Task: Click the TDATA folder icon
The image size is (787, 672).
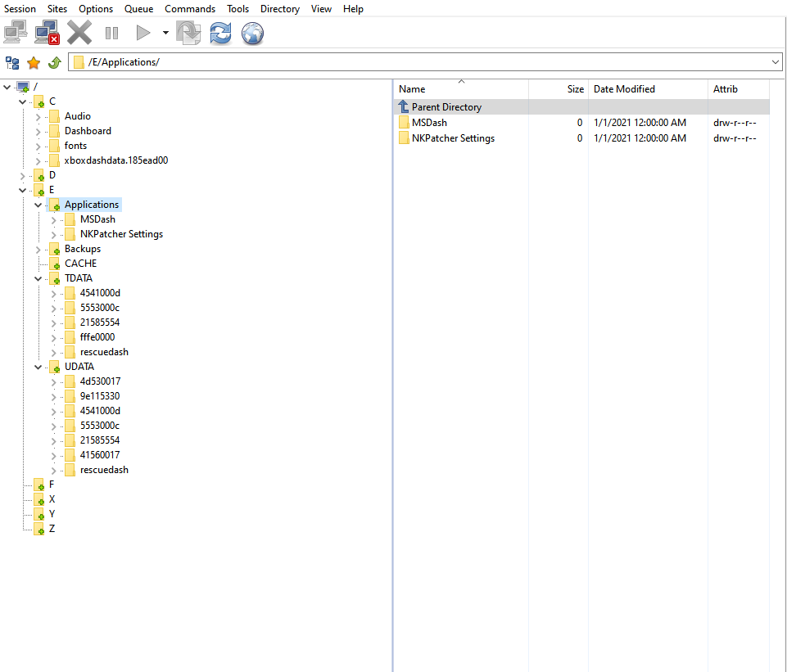Action: click(55, 279)
